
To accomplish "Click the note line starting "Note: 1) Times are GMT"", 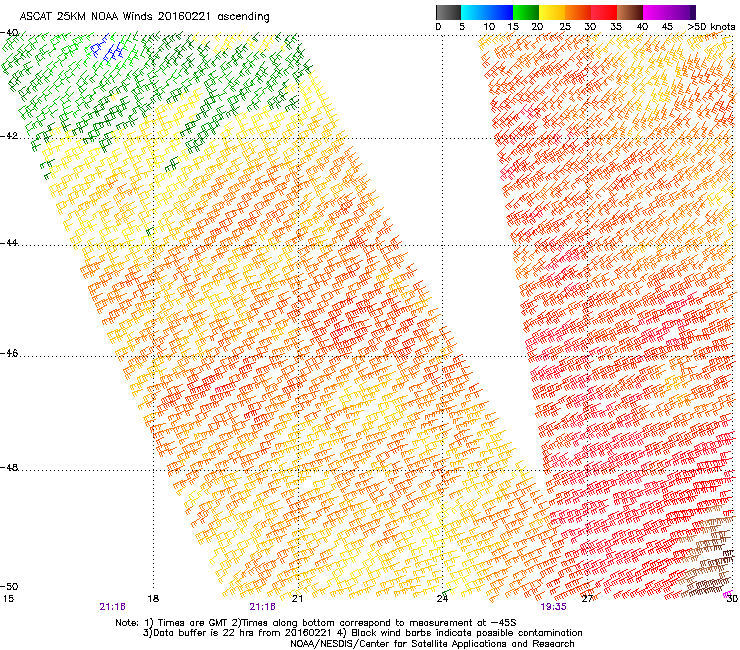I will coord(316,623).
